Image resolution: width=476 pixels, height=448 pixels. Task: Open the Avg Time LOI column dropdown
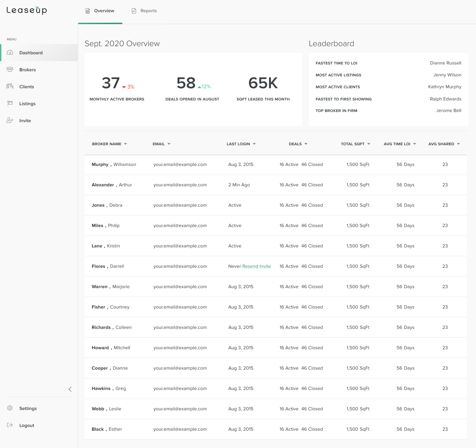pyautogui.click(x=415, y=144)
